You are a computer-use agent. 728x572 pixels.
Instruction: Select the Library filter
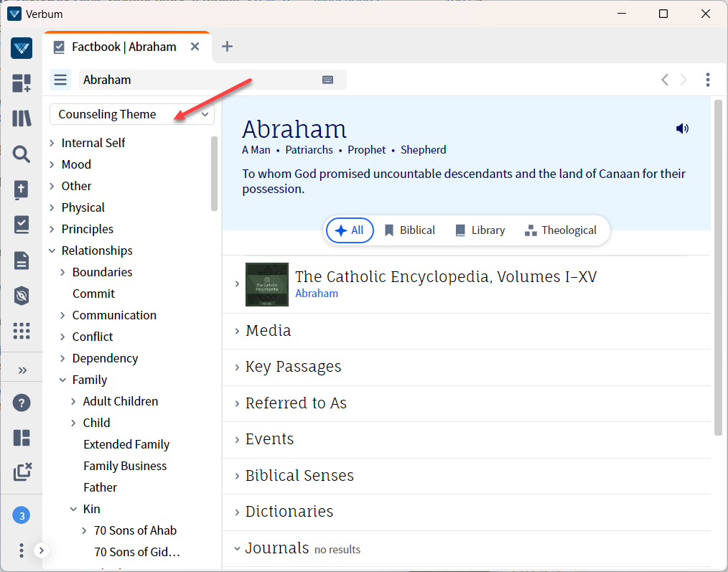pos(480,230)
